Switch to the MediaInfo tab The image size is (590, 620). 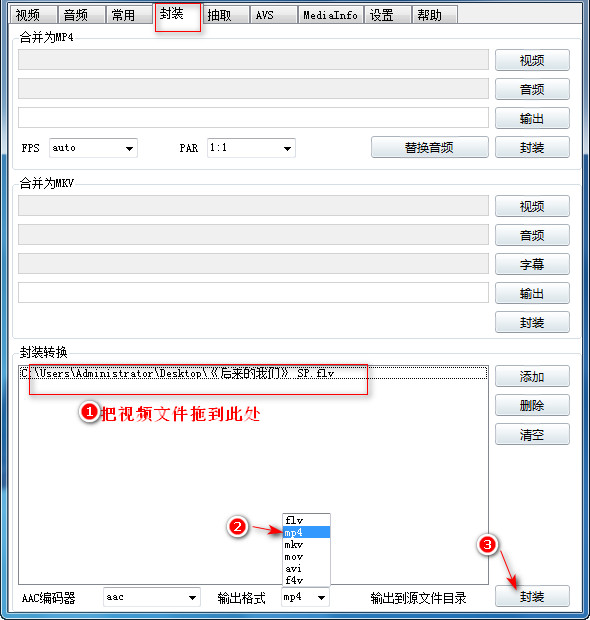point(331,15)
